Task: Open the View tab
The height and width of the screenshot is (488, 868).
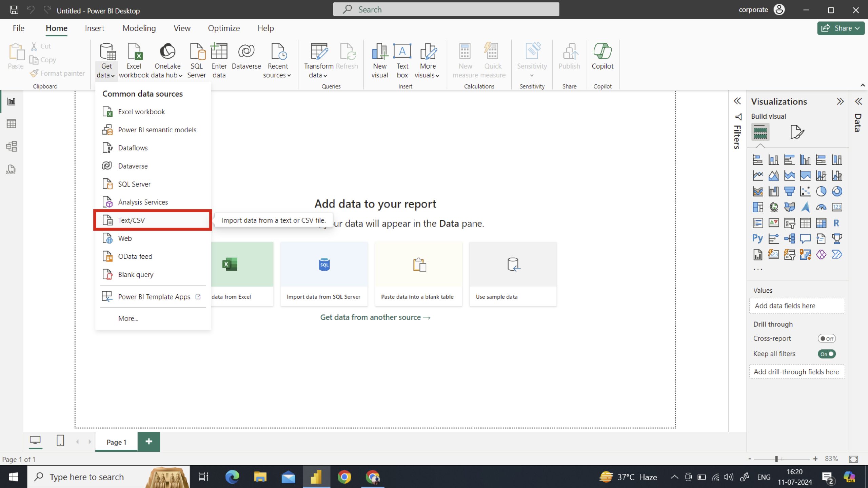Action: tap(182, 28)
